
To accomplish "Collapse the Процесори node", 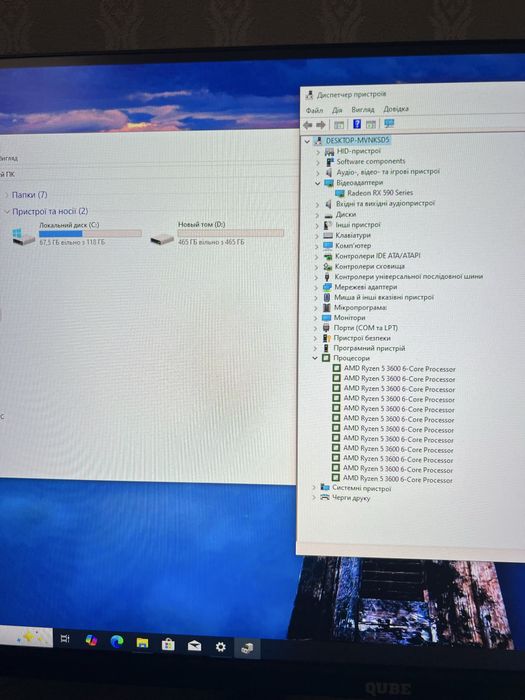I will 315,358.
